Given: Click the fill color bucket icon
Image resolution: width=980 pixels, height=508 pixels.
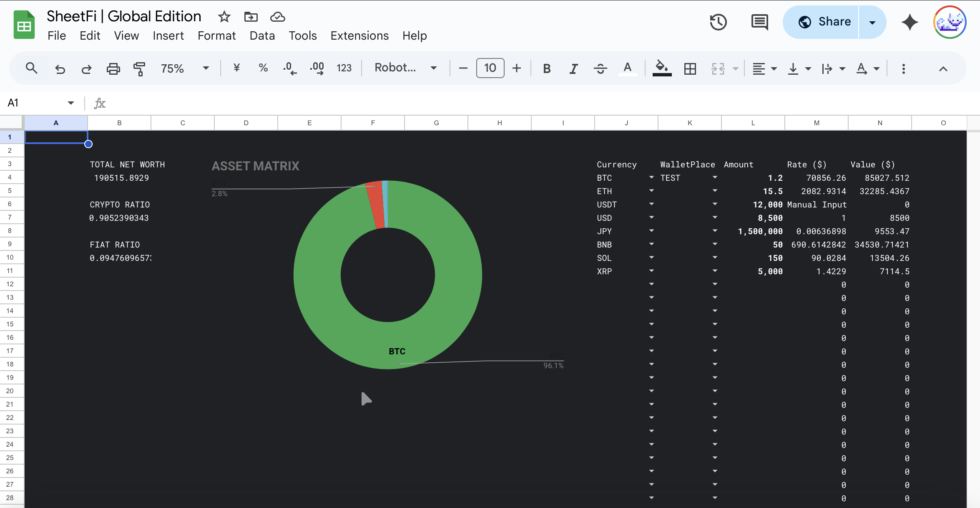Looking at the screenshot, I should click(661, 68).
